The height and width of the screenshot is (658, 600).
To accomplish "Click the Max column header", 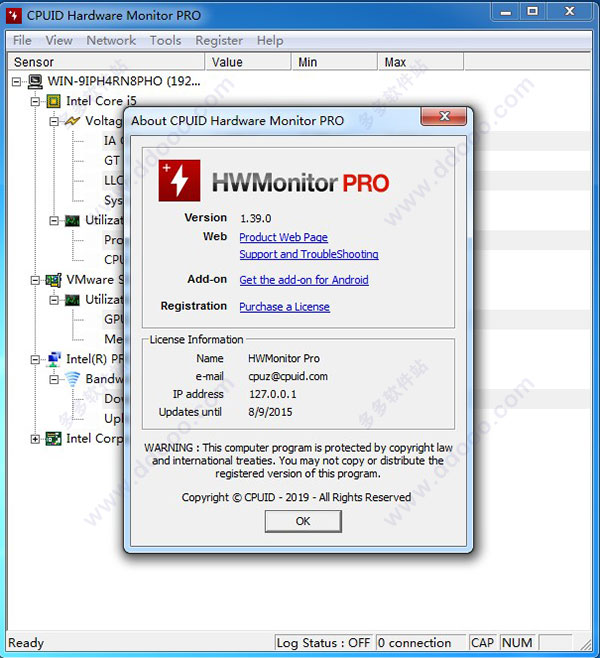I will pos(421,62).
